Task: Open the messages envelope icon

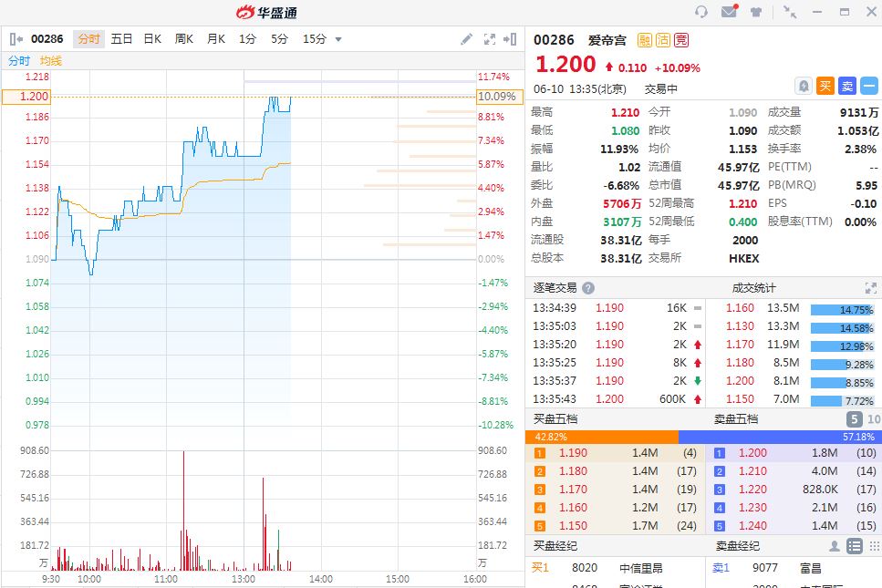Action: tap(729, 12)
